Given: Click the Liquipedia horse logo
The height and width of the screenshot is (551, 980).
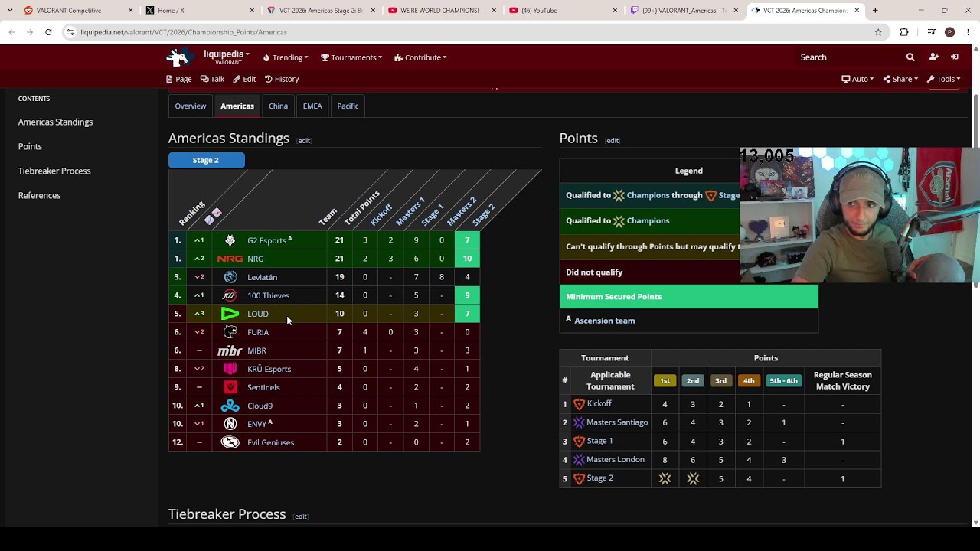Looking at the screenshot, I should pyautogui.click(x=181, y=57).
